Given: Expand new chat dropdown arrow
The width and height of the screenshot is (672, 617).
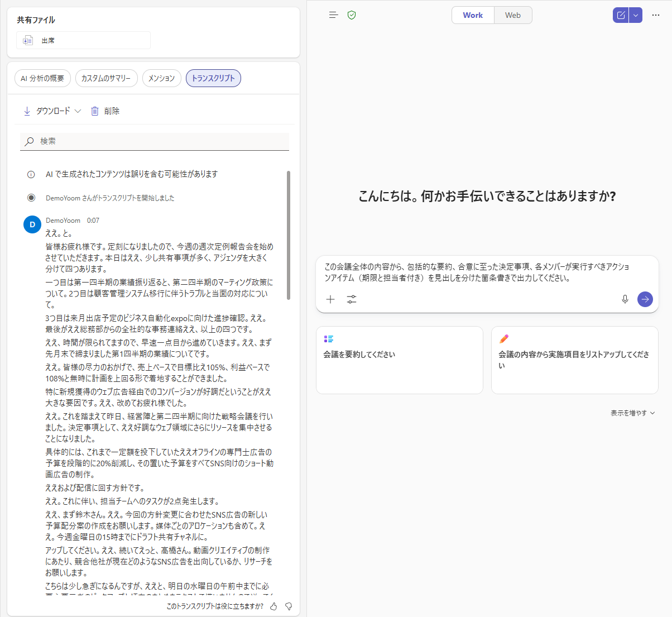Looking at the screenshot, I should point(636,15).
